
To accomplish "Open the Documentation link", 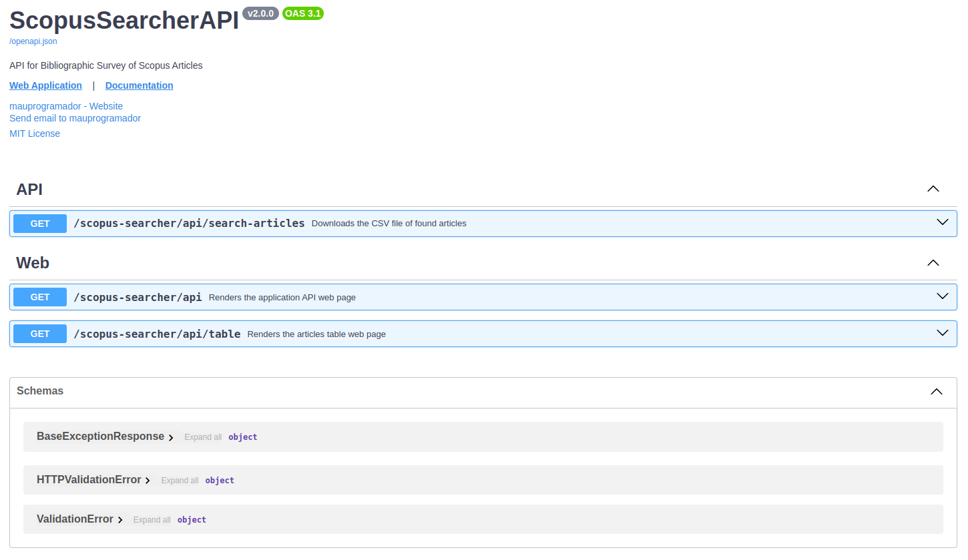I will [139, 85].
